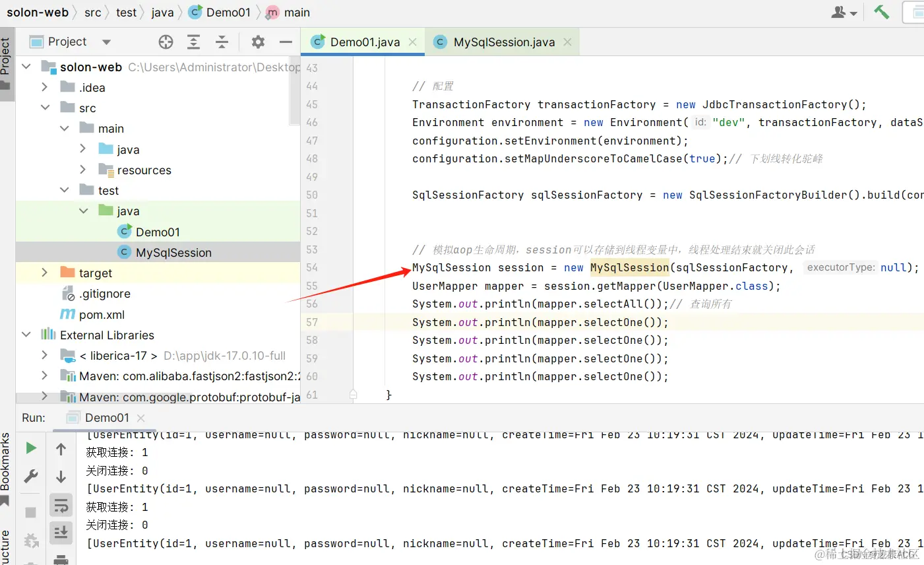The image size is (924, 565).
Task: Select Demo01 class in project tree
Action: pos(158,232)
